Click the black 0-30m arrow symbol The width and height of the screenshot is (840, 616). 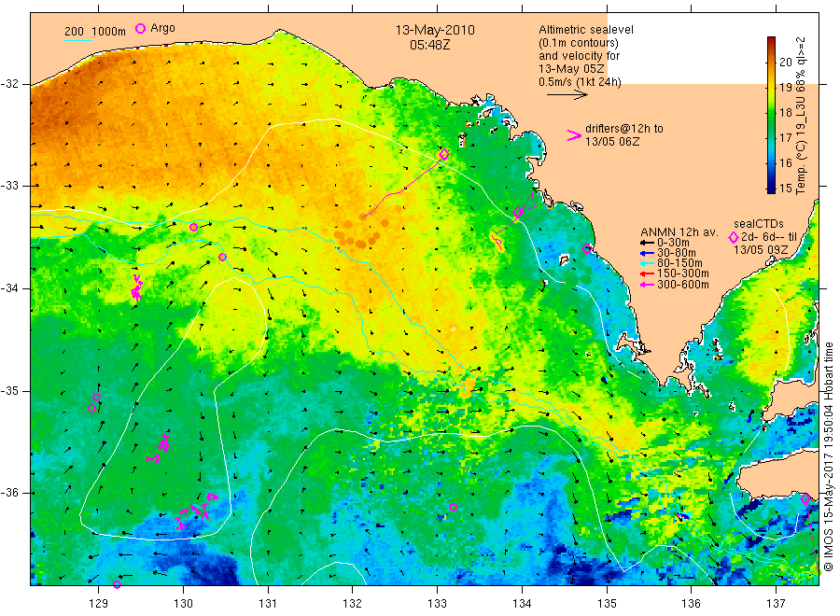click(x=647, y=242)
